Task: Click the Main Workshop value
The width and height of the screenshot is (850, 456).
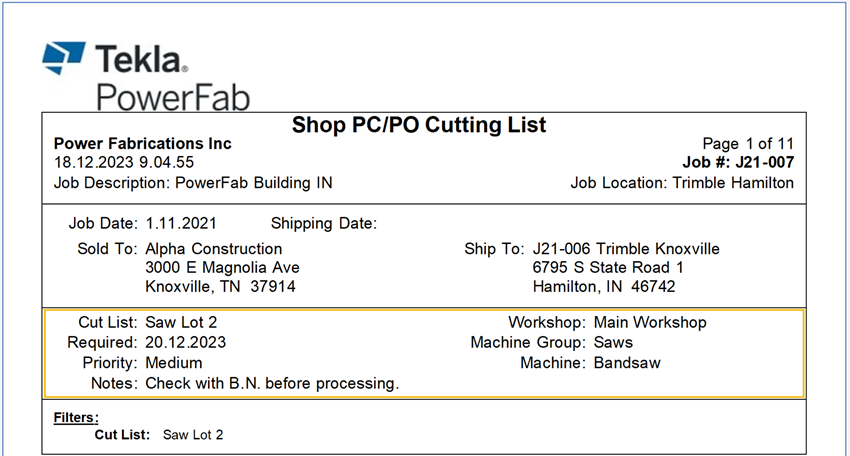Action: [x=650, y=323]
